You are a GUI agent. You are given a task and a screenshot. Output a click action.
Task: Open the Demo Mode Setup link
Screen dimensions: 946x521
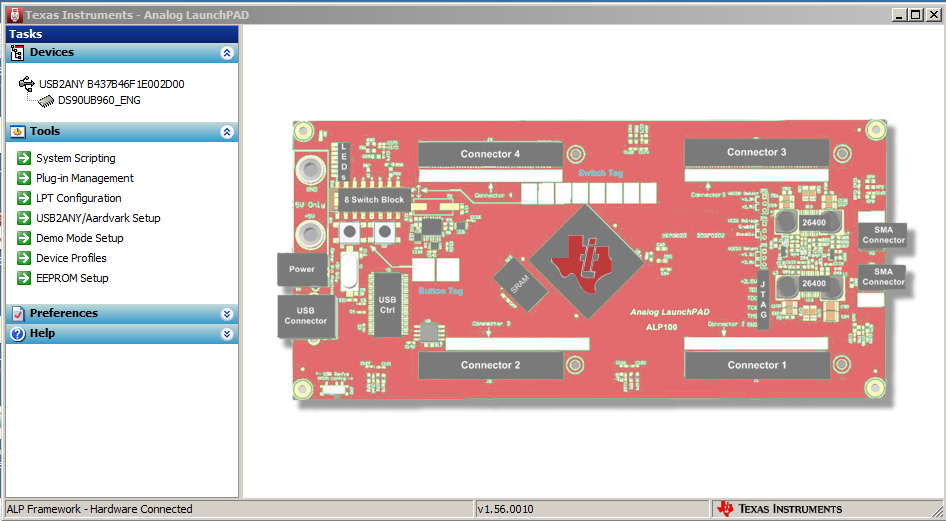click(x=80, y=238)
